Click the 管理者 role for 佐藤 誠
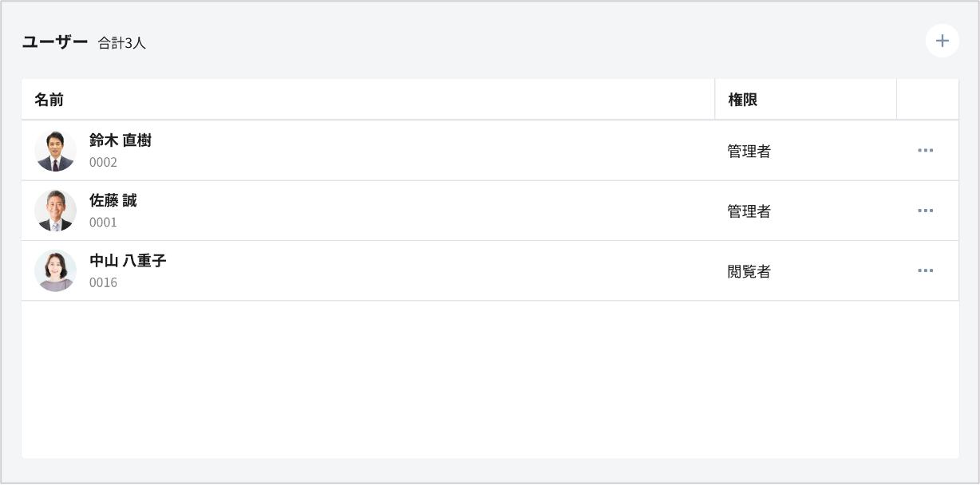The image size is (980, 485). (749, 211)
